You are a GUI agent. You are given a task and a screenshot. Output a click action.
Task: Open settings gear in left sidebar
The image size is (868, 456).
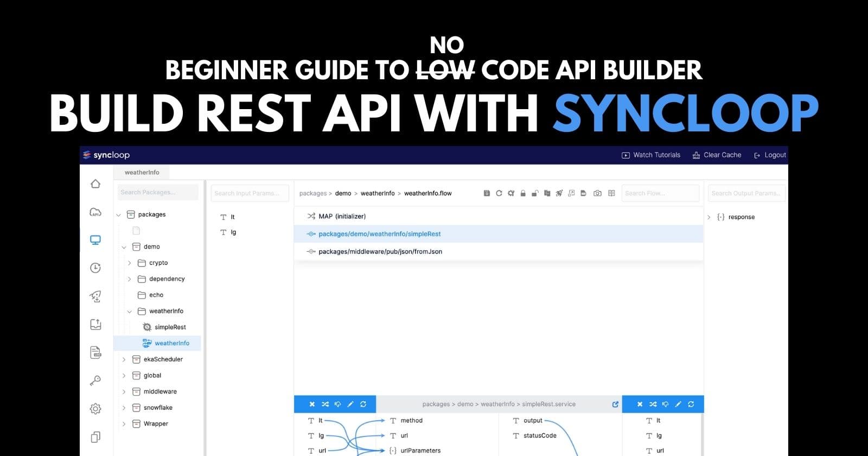pos(95,409)
